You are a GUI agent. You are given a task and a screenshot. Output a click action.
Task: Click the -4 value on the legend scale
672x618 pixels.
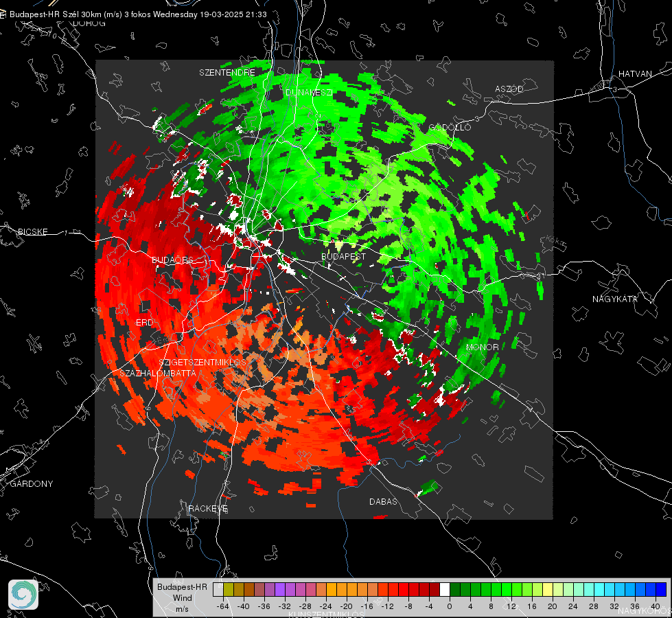429,606
